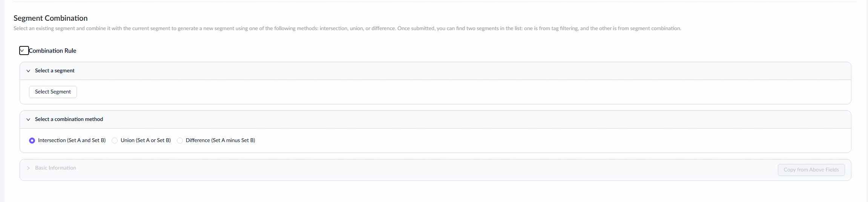Screen dimensions: 868x202
Task: Open the Basic Information section title
Action: (x=55, y=168)
